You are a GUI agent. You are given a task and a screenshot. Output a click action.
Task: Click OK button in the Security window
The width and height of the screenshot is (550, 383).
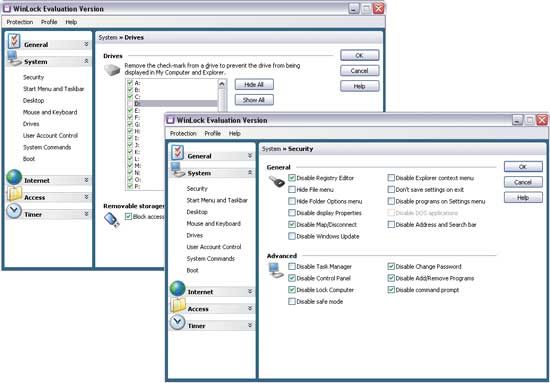click(523, 167)
